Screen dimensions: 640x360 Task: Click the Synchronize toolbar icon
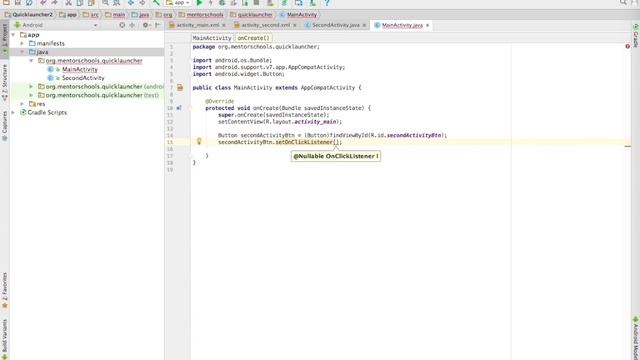(29, 2)
